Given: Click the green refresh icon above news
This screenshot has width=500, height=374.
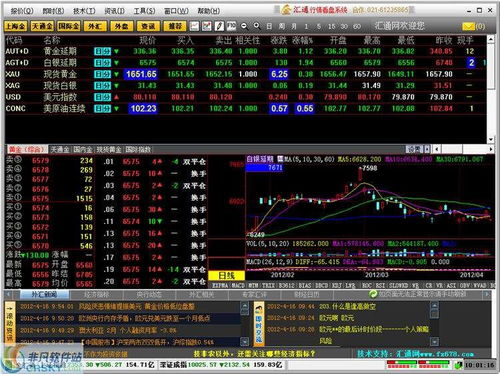Looking at the screenshot, I should pyautogui.click(x=373, y=294).
